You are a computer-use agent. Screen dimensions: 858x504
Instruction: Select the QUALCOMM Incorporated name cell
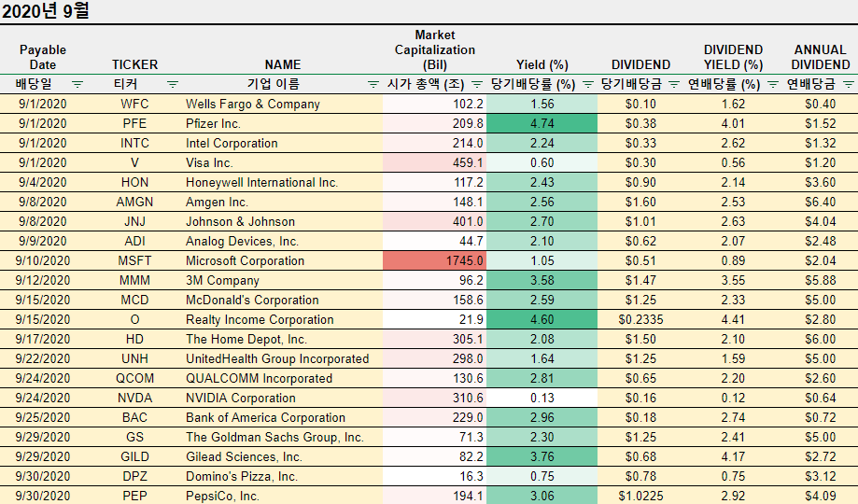(282, 379)
